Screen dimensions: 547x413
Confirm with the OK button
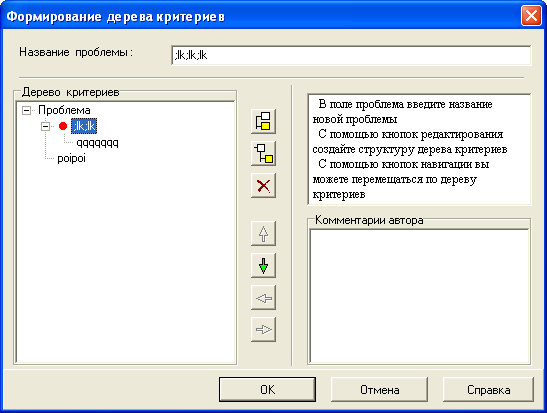coord(268,389)
